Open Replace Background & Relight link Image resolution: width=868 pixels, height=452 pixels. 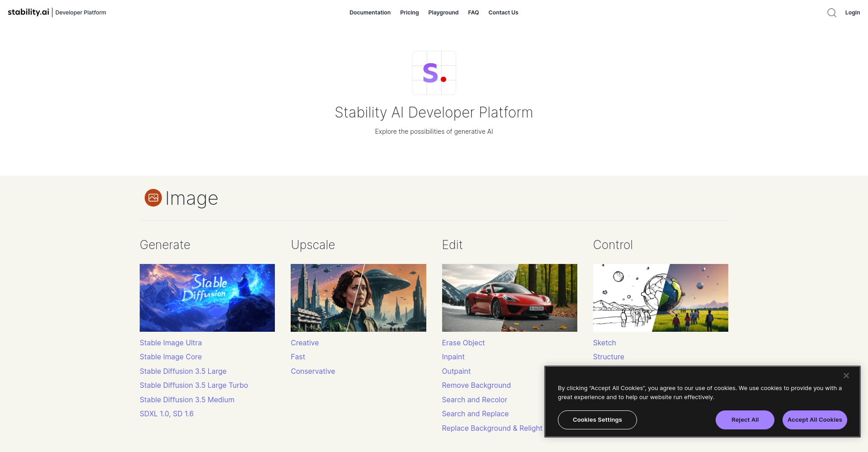pyautogui.click(x=492, y=428)
